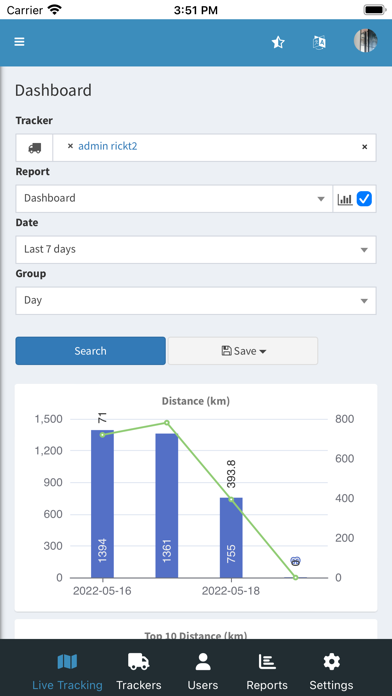Open the Date dropdown Last 7 days
The width and height of the screenshot is (392, 696).
(196, 249)
